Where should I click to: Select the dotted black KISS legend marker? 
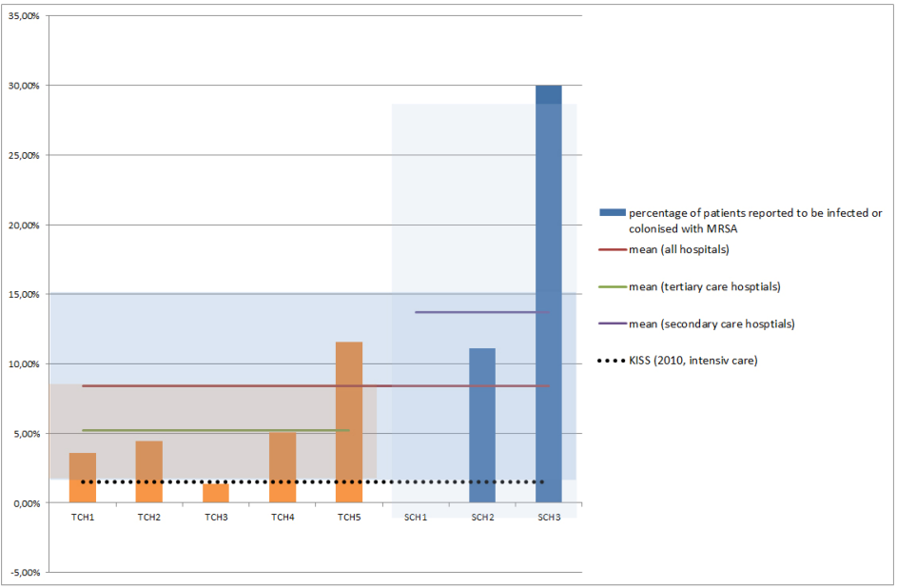[x=612, y=361]
